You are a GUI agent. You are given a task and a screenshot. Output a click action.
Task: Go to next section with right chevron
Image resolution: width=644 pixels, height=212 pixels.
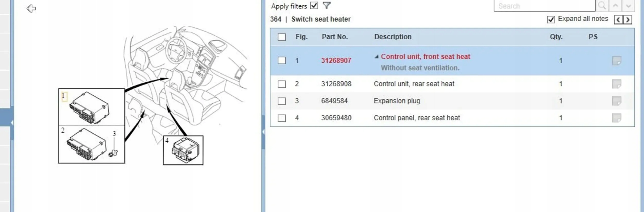point(628,20)
